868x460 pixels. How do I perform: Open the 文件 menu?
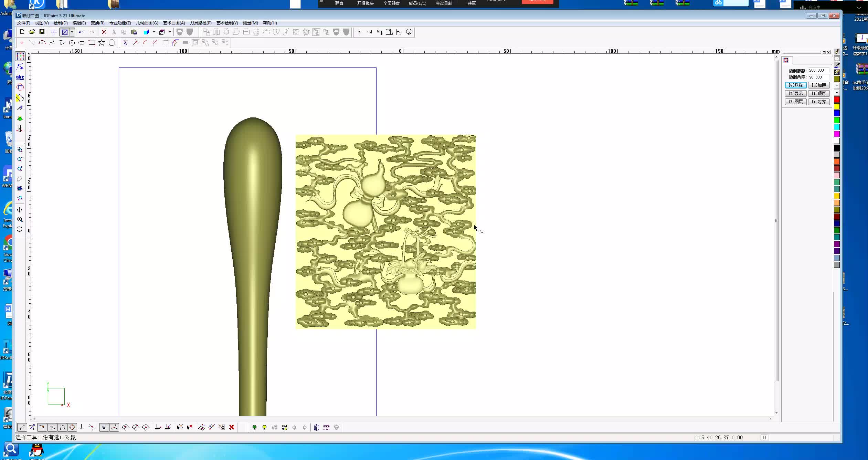tap(23, 23)
